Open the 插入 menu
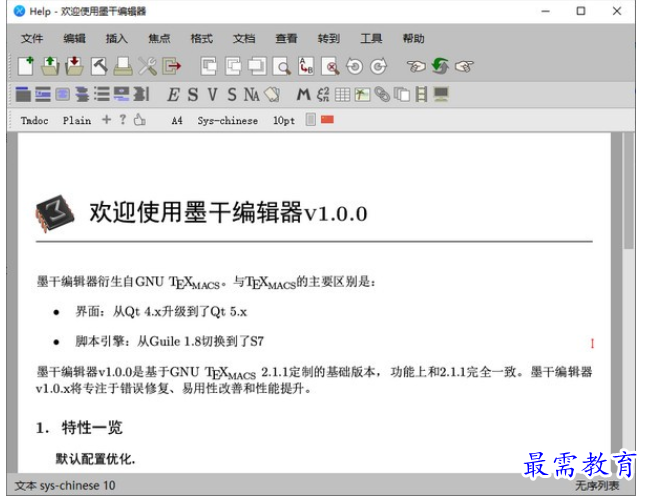 117,39
